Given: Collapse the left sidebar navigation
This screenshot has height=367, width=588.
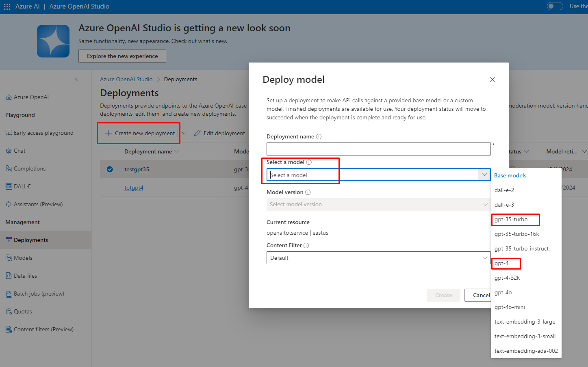Looking at the screenshot, I should [76, 79].
